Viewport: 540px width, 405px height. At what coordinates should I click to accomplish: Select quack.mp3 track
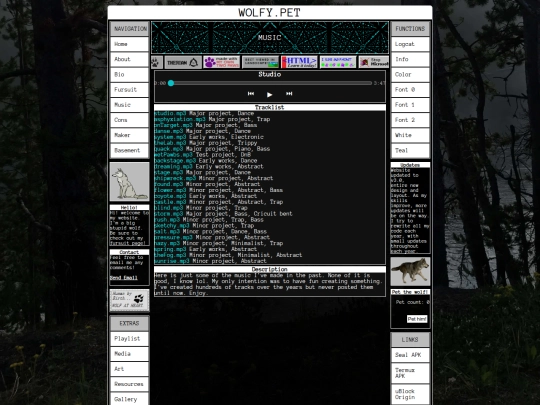point(168,149)
